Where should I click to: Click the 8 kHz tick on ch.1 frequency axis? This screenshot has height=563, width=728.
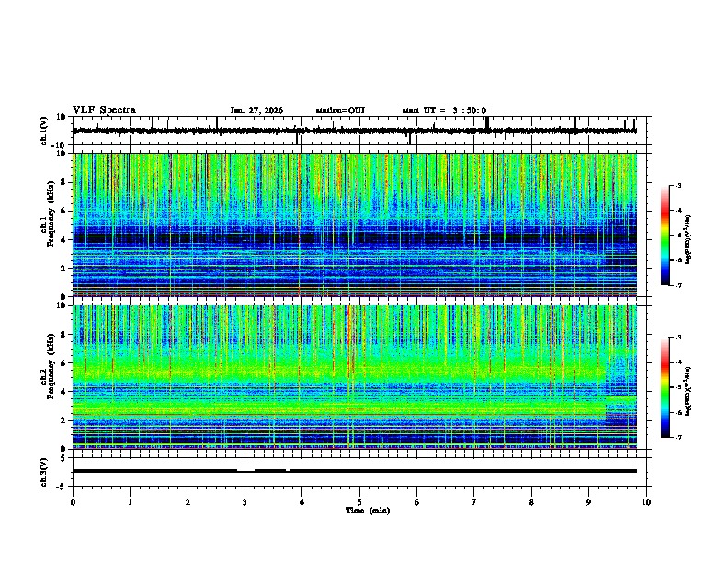(64, 182)
